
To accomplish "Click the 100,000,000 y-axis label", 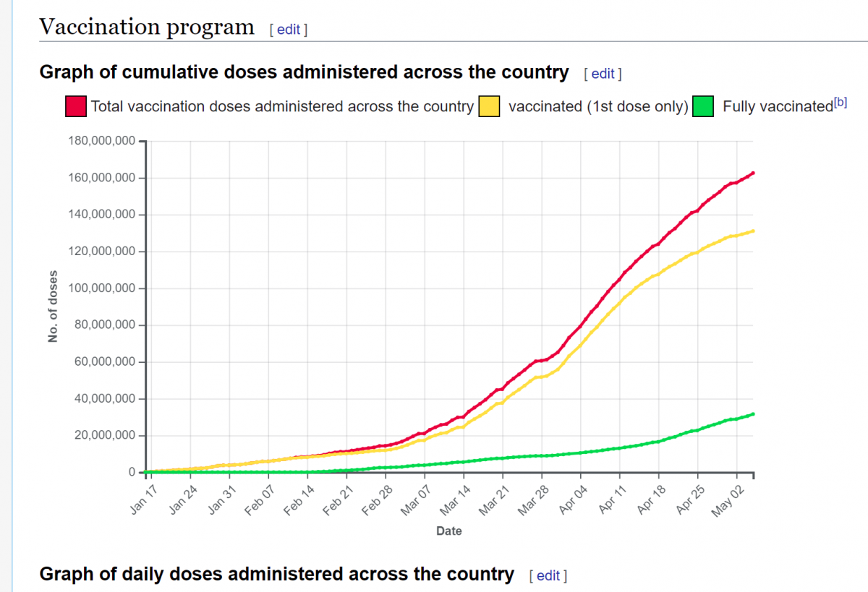I will 100,288.
